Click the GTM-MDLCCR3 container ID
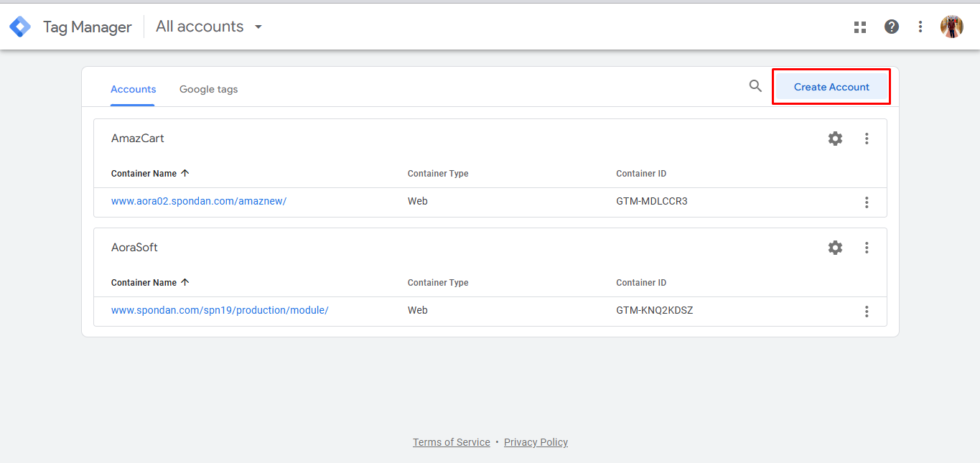The image size is (980, 463). click(x=652, y=201)
